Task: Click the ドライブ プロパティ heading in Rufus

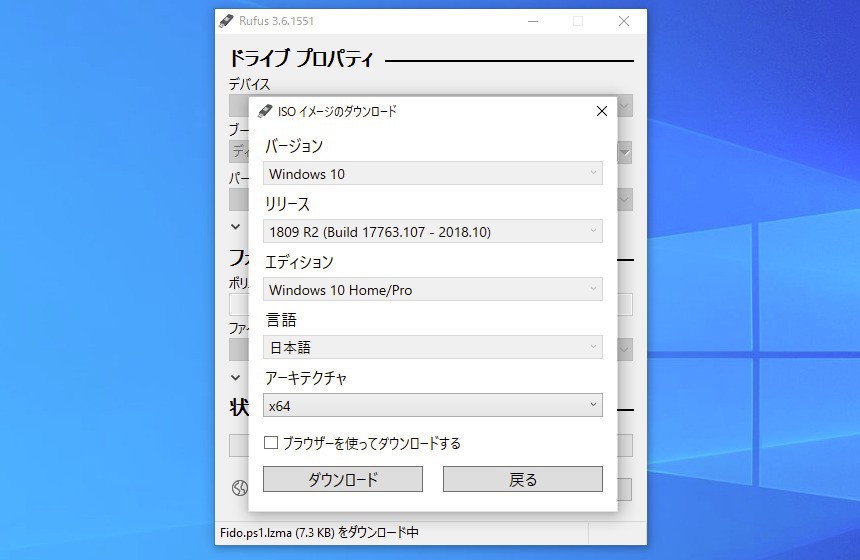Action: [x=301, y=58]
